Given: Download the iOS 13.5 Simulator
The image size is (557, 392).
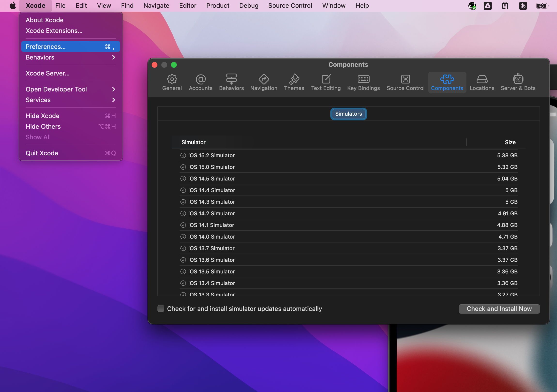Looking at the screenshot, I should (x=183, y=271).
